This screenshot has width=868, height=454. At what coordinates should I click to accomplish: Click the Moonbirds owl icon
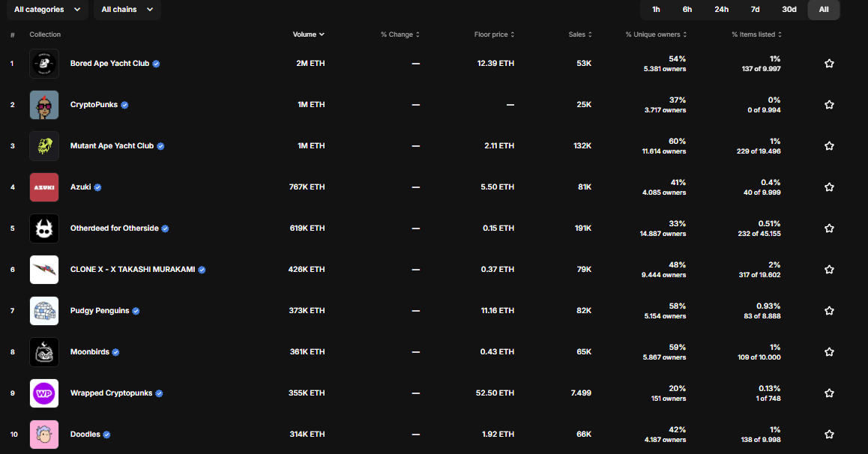(x=43, y=352)
